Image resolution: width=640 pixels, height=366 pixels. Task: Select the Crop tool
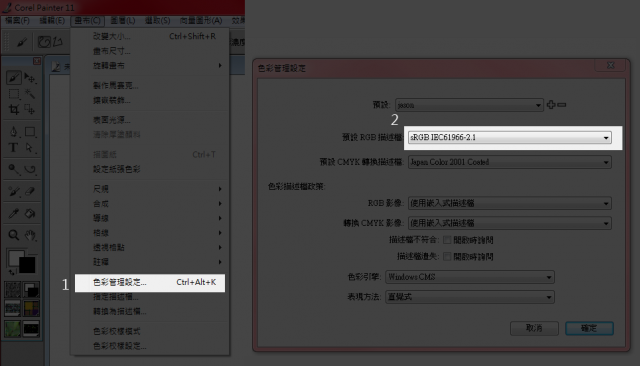click(13, 109)
